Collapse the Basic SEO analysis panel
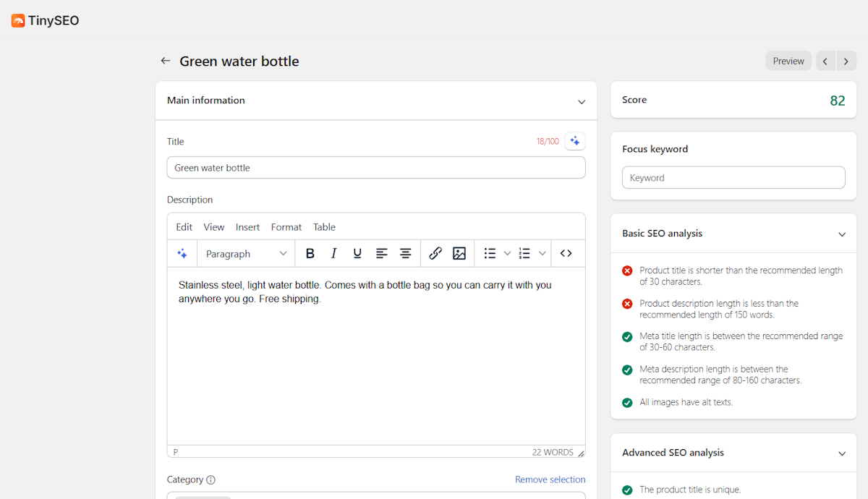This screenshot has width=868, height=499. click(x=842, y=234)
